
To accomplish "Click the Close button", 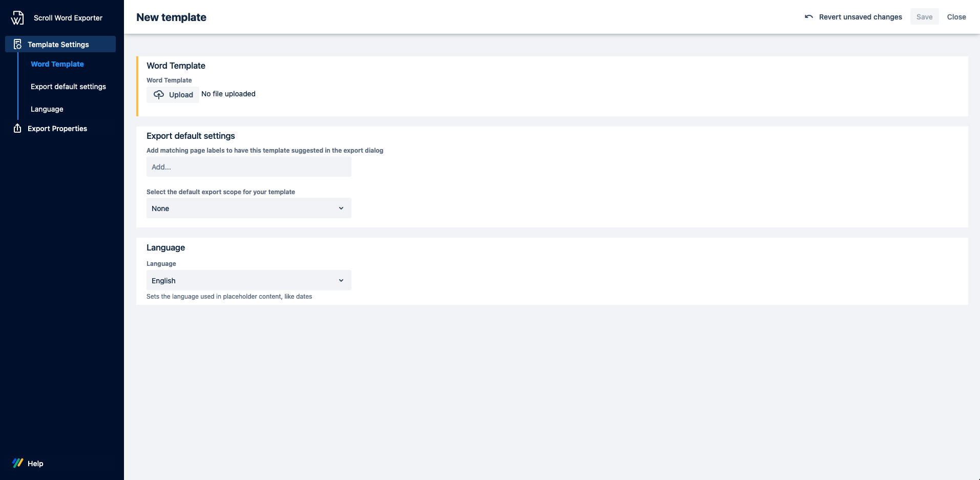I will click(x=956, y=17).
